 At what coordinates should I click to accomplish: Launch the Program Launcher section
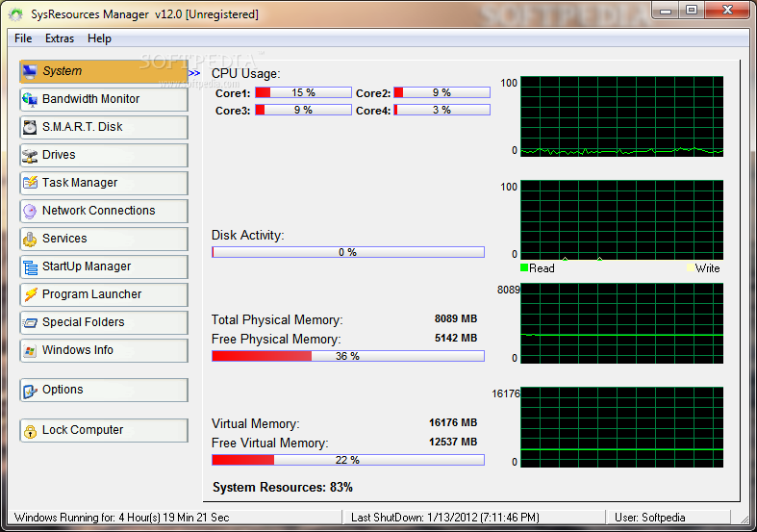tap(104, 294)
